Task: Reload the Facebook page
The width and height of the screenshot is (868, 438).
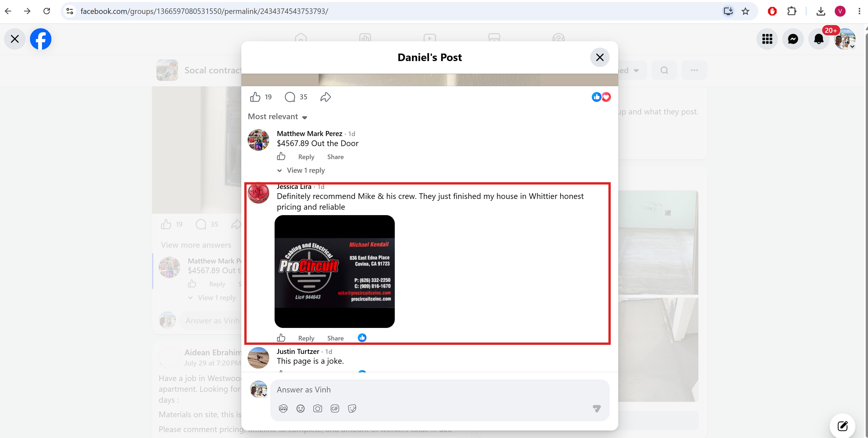Action: pos(47,11)
